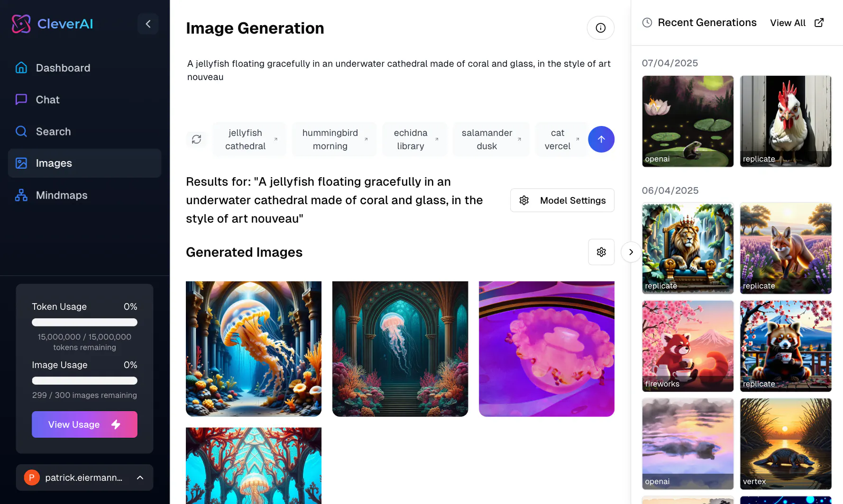Refresh prompt suggestions with the reload icon

click(x=196, y=139)
